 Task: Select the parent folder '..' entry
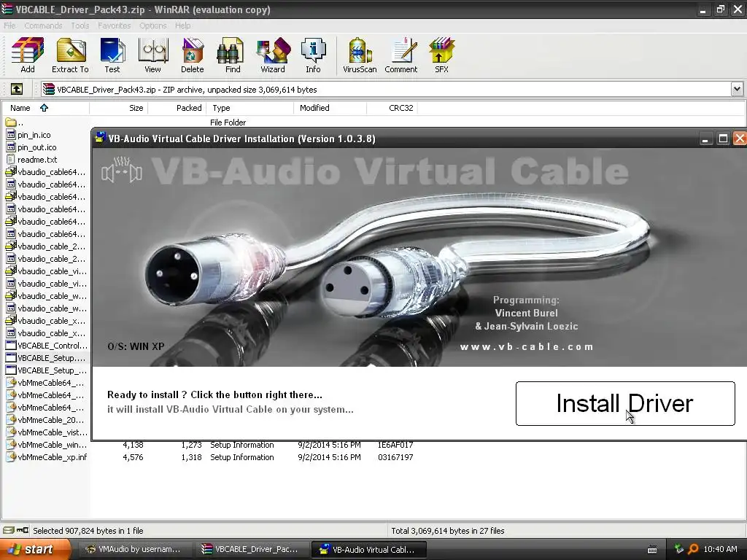pos(15,122)
